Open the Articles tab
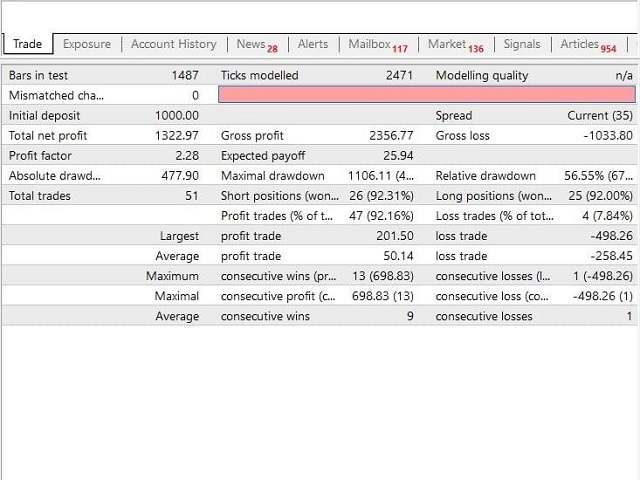 pos(588,44)
